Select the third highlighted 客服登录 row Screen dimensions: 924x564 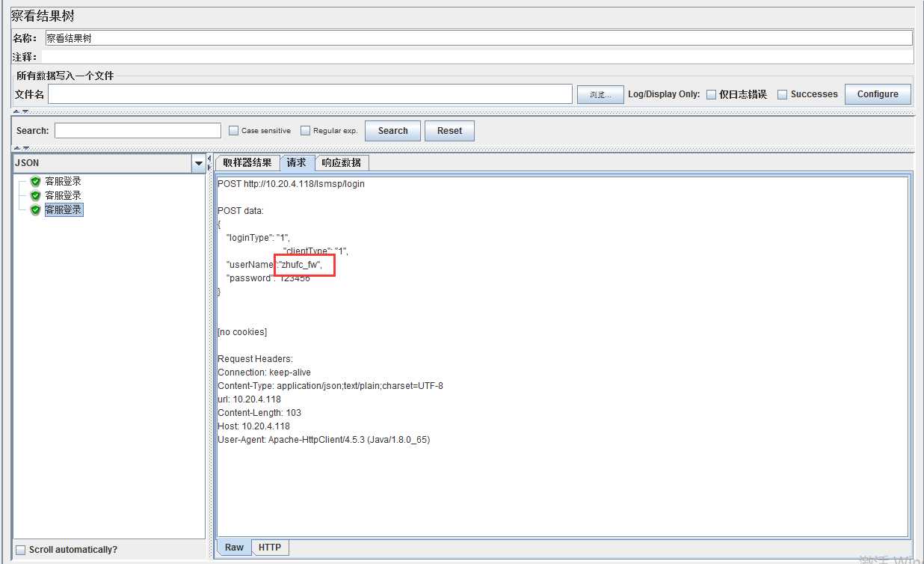click(x=64, y=210)
